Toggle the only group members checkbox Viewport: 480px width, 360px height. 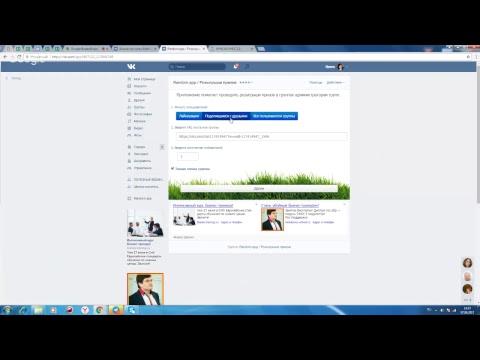coord(172,169)
